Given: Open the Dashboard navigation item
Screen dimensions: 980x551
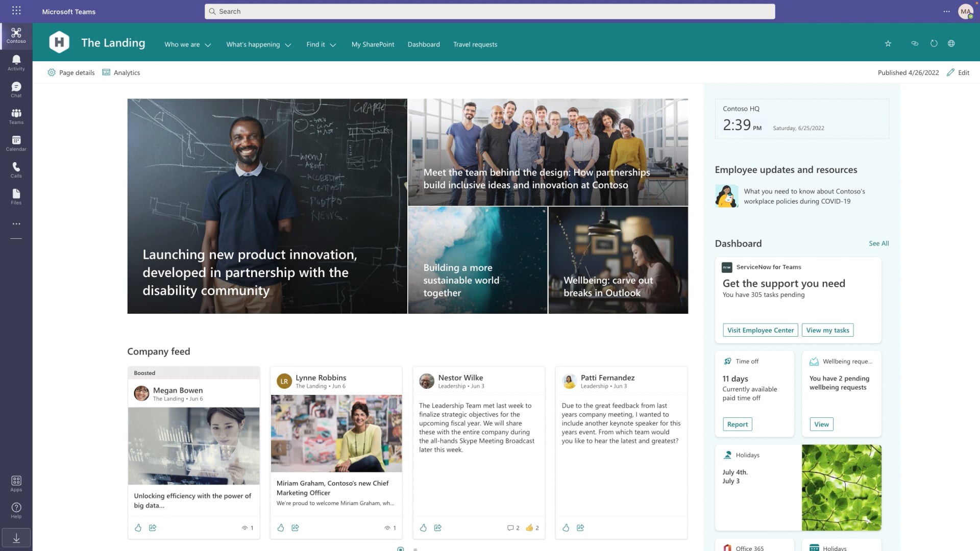Looking at the screenshot, I should click(424, 45).
